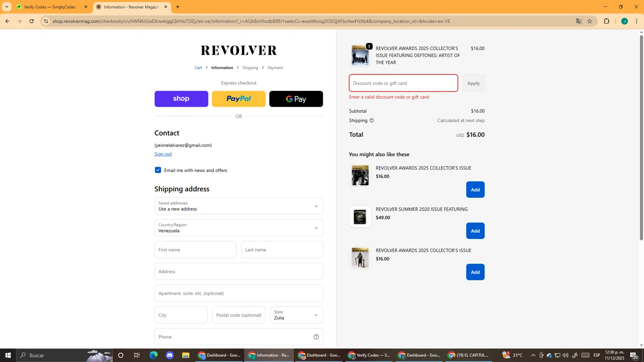Expand Saved addresses dropdown
The height and width of the screenshot is (362, 644).
(x=239, y=206)
